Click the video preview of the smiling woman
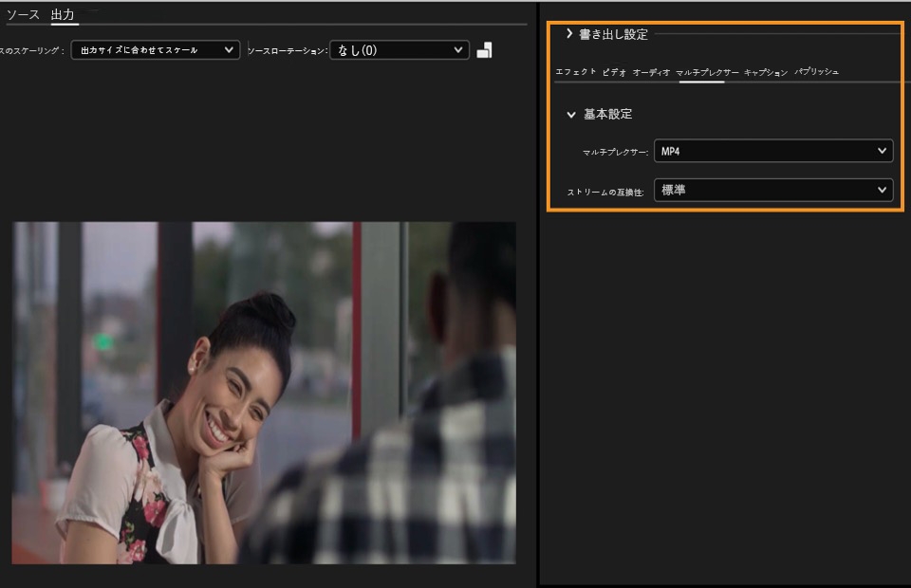Screen dimensions: 911x588 click(x=264, y=393)
